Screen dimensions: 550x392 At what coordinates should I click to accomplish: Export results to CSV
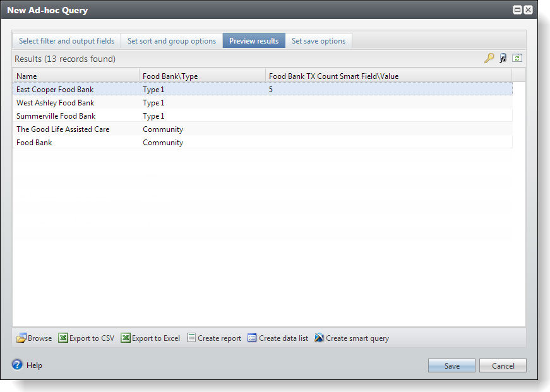[87, 338]
